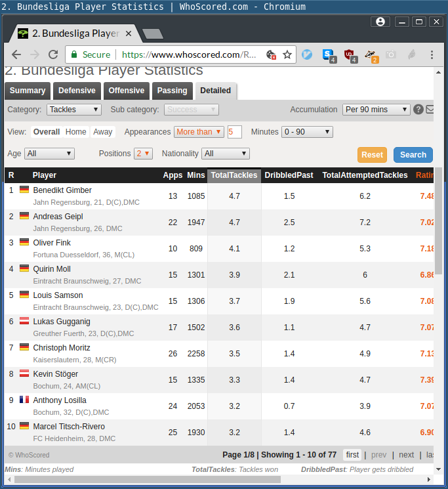This screenshot has height=489, width=448.
Task: Click the green Secure padlock icon
Action: [x=74, y=54]
